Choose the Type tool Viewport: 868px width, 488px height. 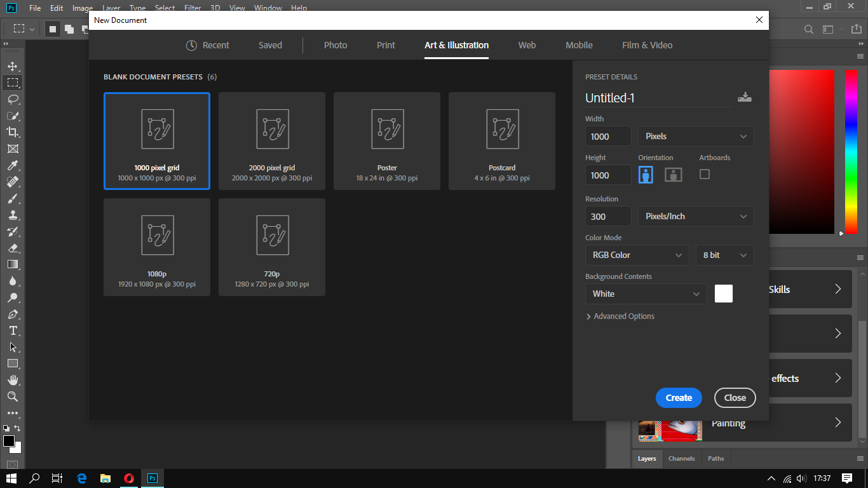13,330
